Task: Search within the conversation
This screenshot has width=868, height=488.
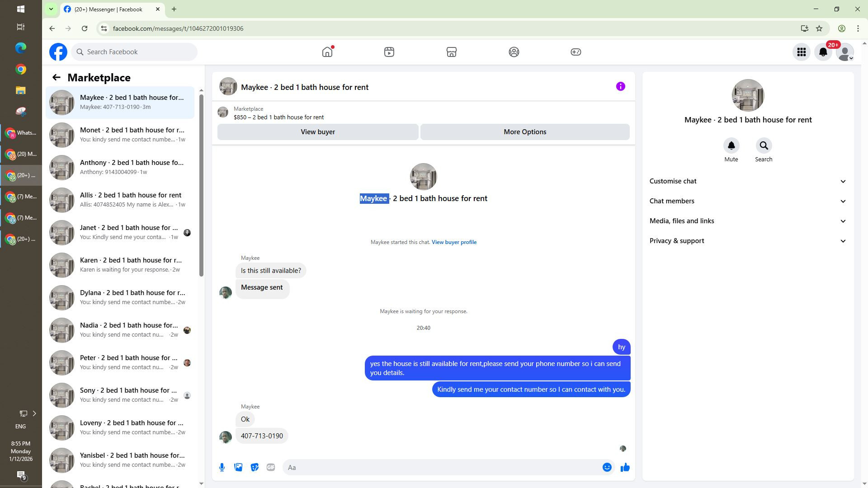Action: point(764,146)
